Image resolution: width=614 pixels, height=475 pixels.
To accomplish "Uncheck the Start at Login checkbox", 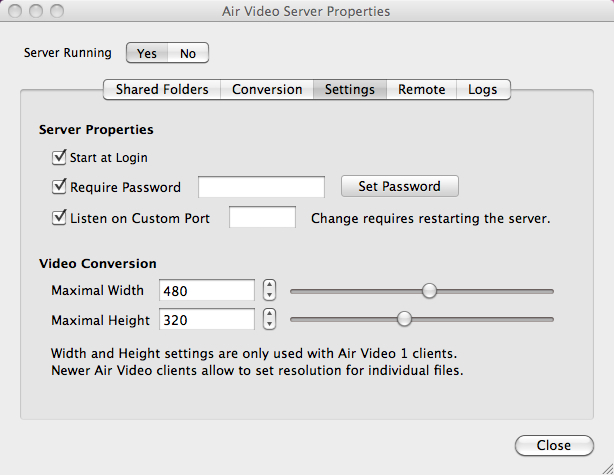I will [x=59, y=157].
